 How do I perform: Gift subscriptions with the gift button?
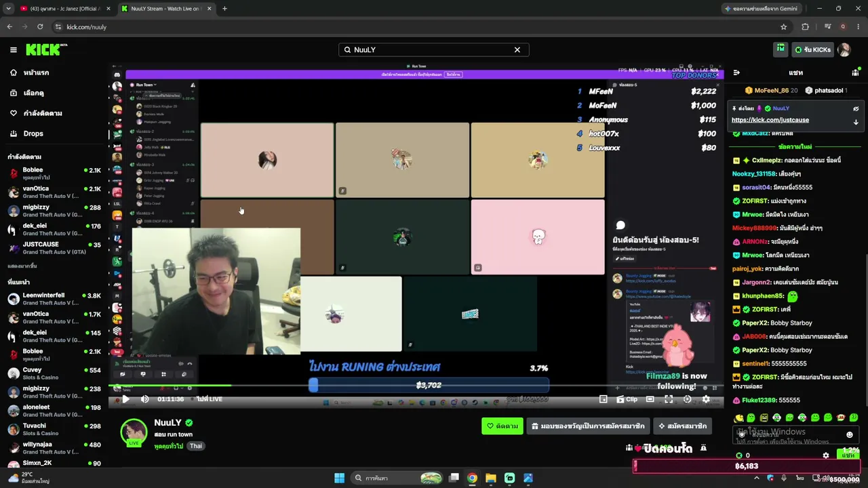coord(588,426)
